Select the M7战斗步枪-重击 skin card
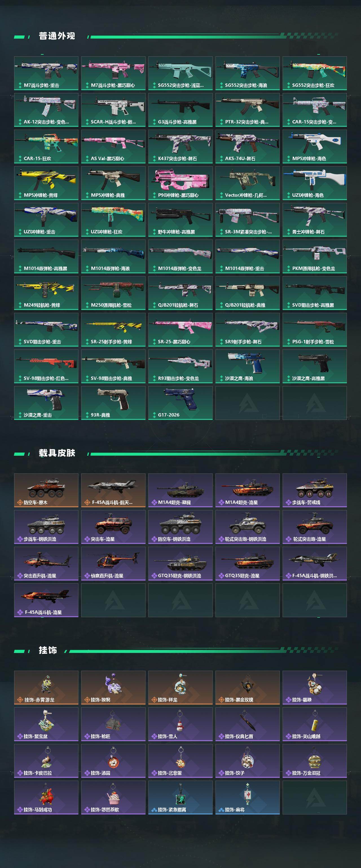Image resolution: width=361 pixels, height=868 pixels. 46,73
